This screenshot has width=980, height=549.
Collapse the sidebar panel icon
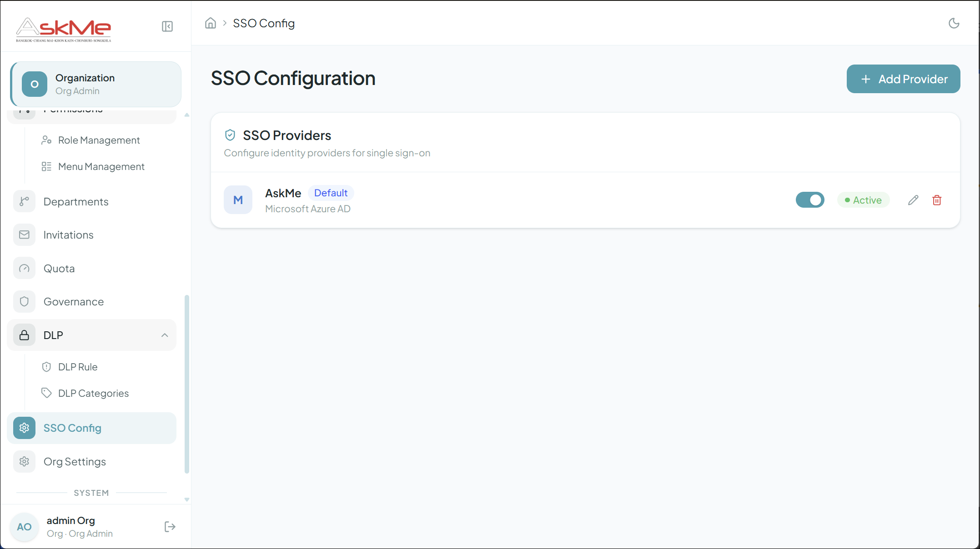point(167,26)
